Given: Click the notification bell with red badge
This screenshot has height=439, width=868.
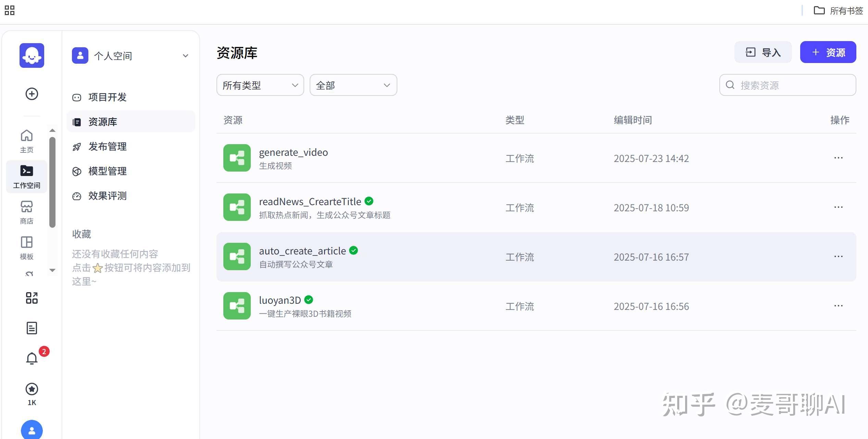Looking at the screenshot, I should pyautogui.click(x=32, y=358).
